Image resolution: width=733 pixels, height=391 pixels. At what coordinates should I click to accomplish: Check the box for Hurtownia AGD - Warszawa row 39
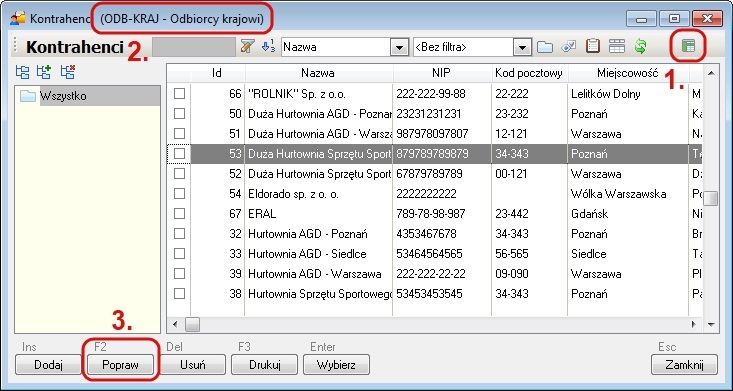point(180,274)
